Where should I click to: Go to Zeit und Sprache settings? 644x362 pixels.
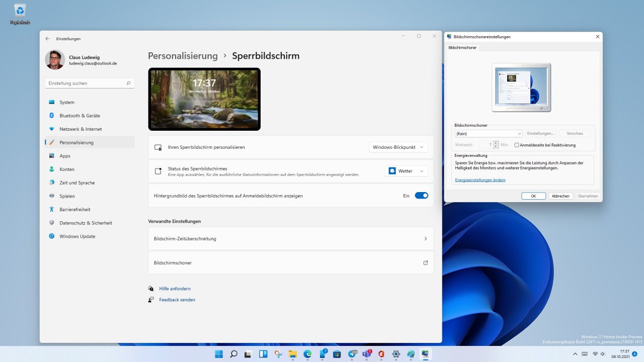pos(90,183)
